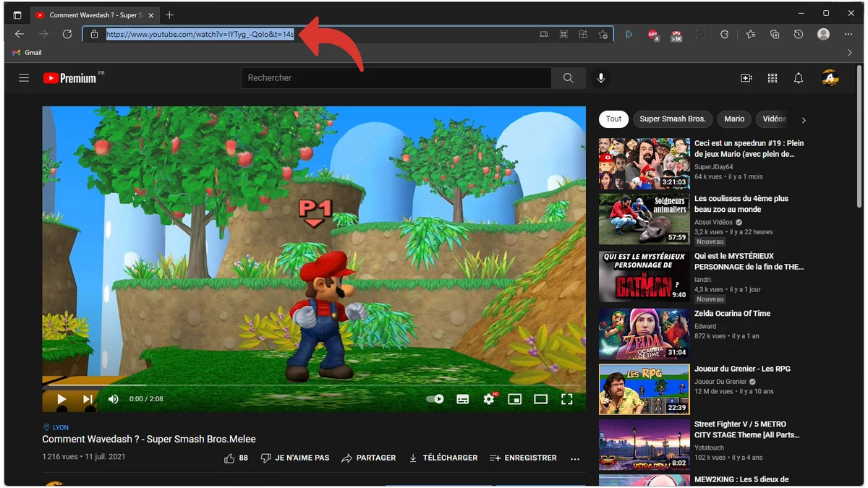Open the ABP ad blocker extension
The image size is (868, 488).
click(652, 35)
